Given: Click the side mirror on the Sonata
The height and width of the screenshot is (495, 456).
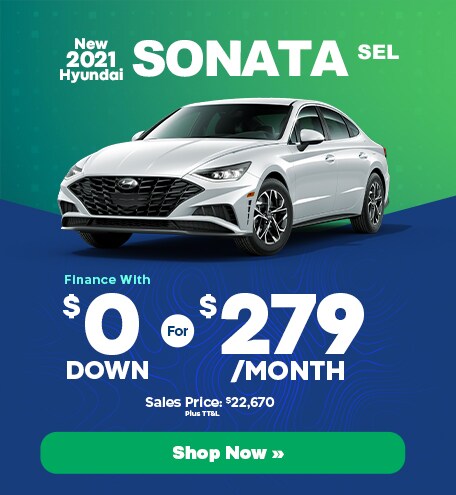Looking at the screenshot, I should 310,138.
